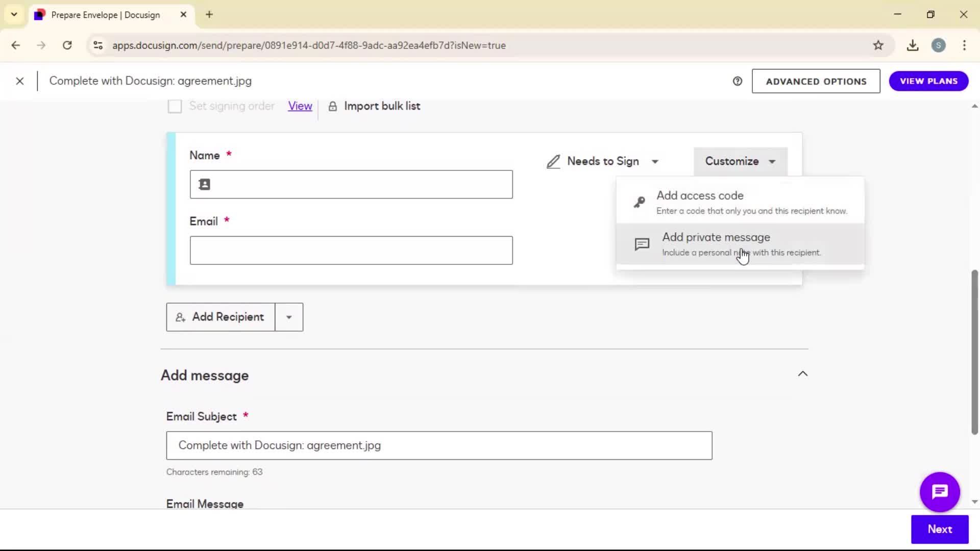Image resolution: width=980 pixels, height=551 pixels.
Task: Go back with the browser back arrow
Action: point(16,45)
